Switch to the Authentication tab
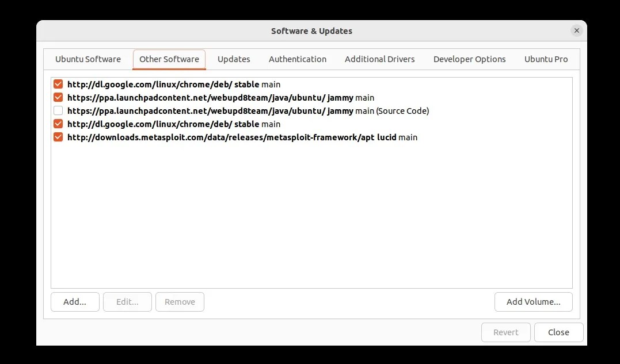Image resolution: width=620 pixels, height=364 pixels. (x=297, y=59)
